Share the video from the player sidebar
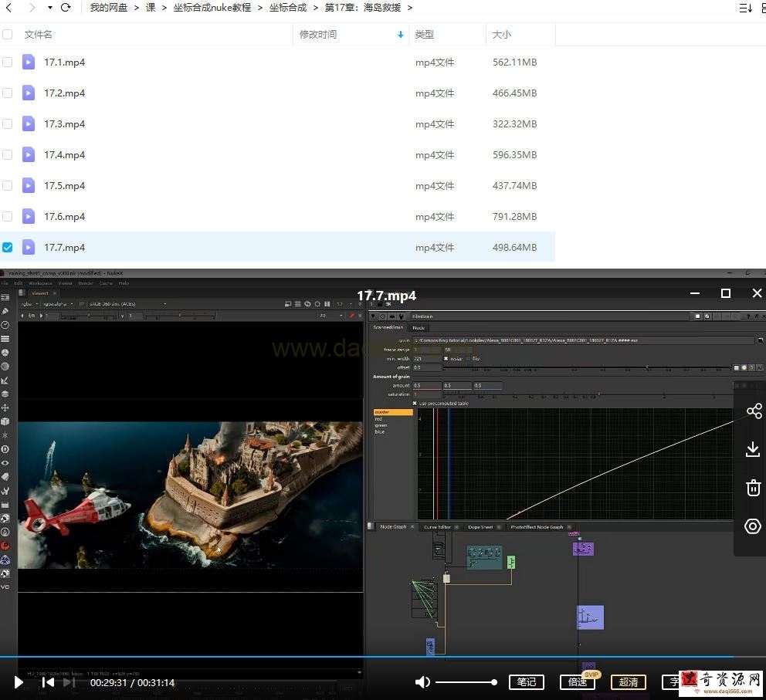The height and width of the screenshot is (700, 766). pos(754,411)
